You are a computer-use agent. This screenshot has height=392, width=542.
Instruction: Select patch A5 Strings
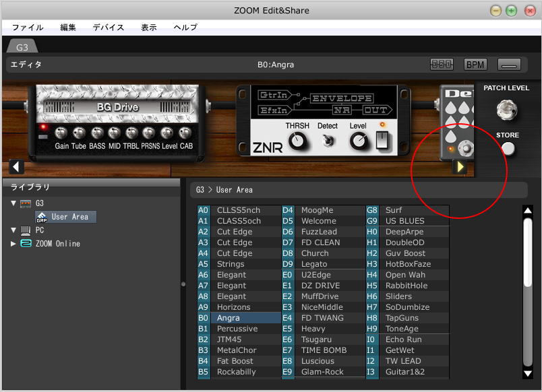click(x=239, y=264)
